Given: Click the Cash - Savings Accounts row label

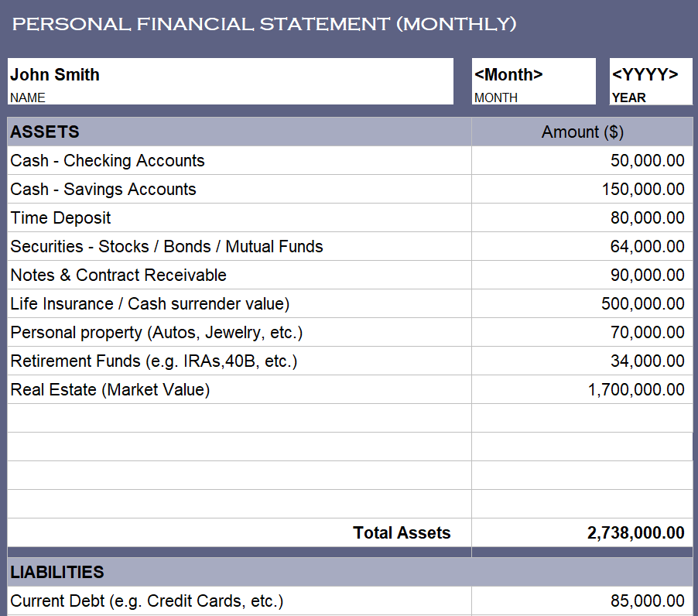Looking at the screenshot, I should [x=103, y=190].
